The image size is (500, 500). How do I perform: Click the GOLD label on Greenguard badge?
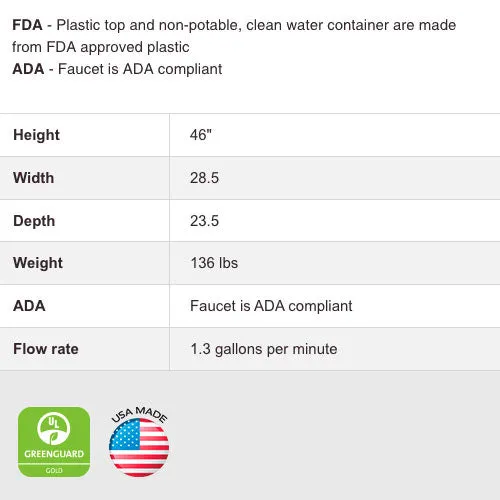pos(54,470)
